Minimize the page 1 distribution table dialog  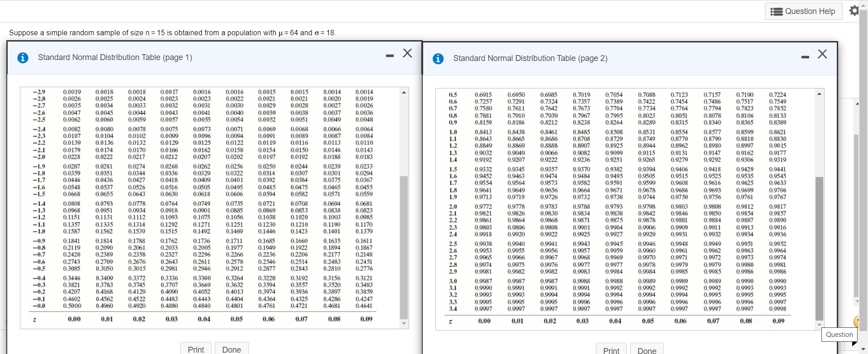390,56
